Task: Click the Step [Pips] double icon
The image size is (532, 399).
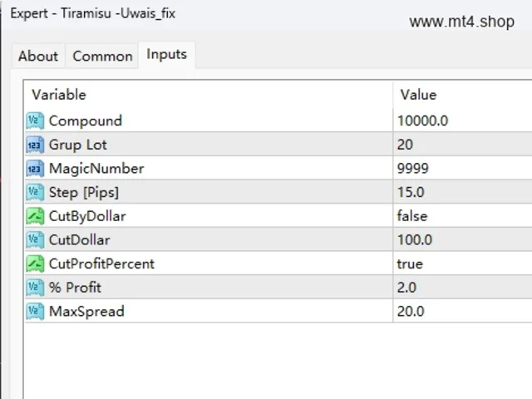Action: 35,192
